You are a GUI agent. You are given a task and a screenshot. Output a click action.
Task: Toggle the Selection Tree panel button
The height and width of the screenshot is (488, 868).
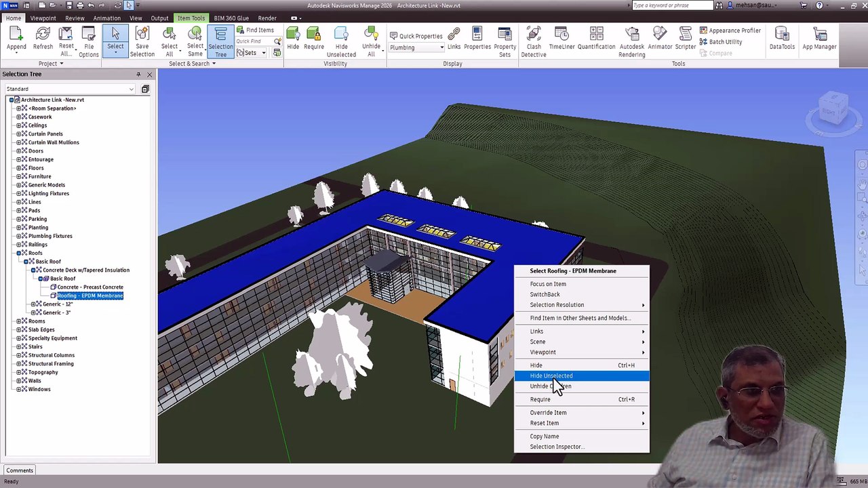[x=220, y=42]
